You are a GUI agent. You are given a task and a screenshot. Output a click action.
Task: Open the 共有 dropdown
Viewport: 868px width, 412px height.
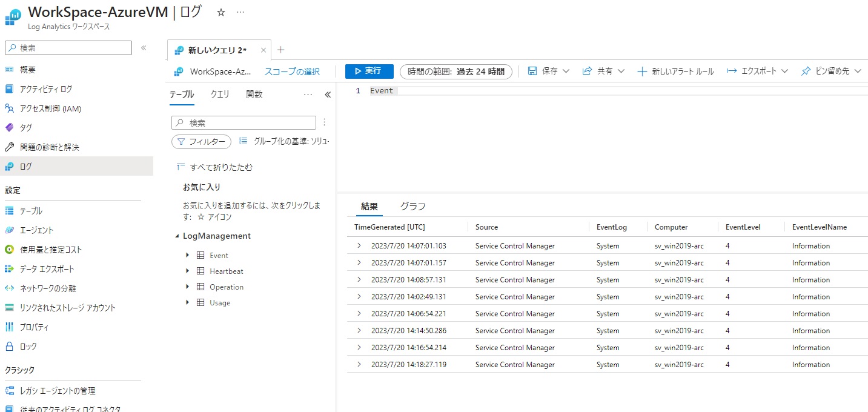coord(603,71)
